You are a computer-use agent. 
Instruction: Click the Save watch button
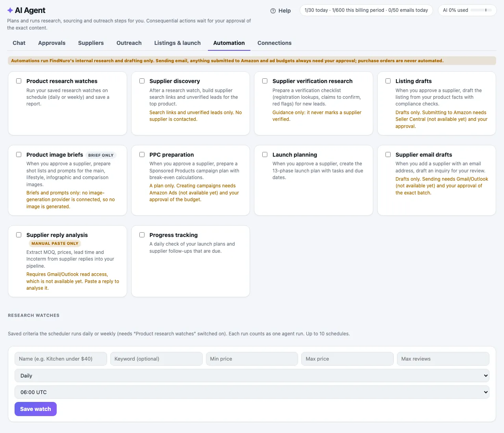tap(35, 409)
